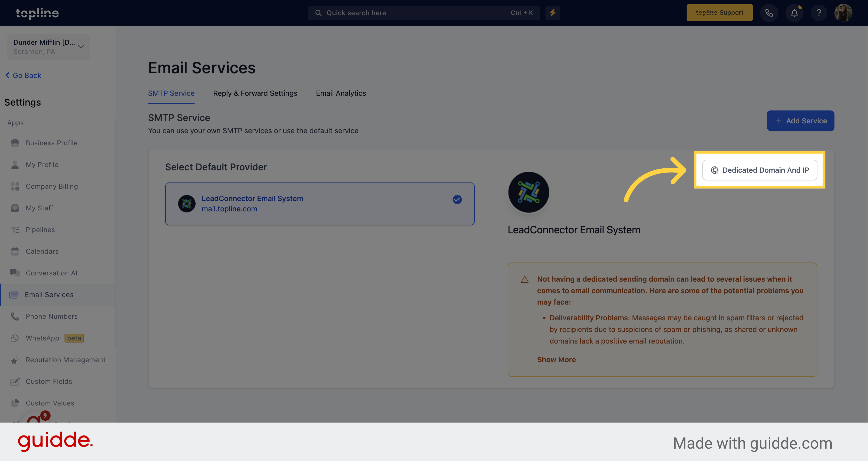
Task: Click the large LeadConnector Email System logo
Action: pos(528,192)
